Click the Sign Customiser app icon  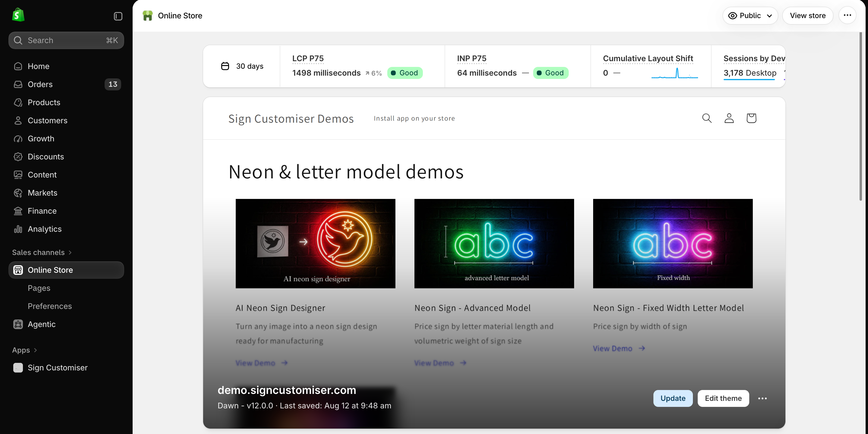[x=18, y=368]
